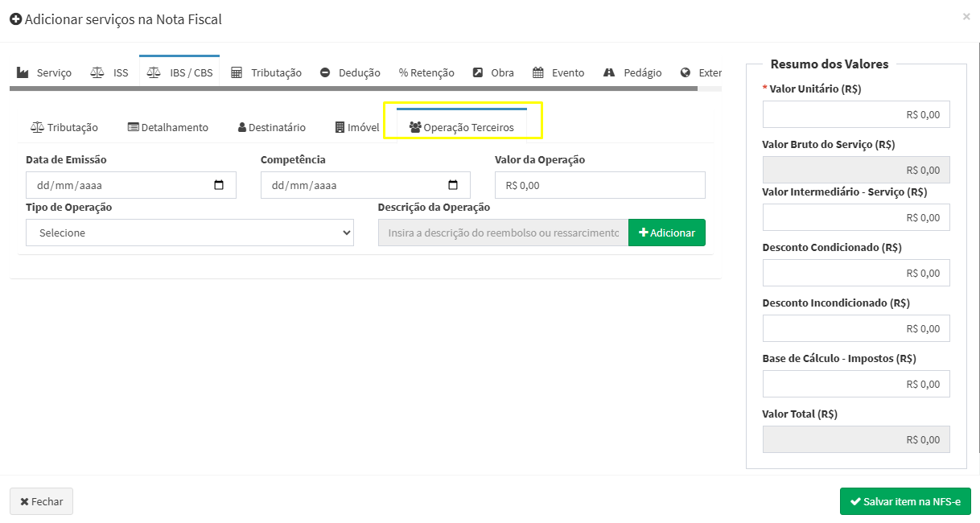Viewport: 980px width, 523px height.
Task: Open the % Retenção tab
Action: click(x=426, y=72)
